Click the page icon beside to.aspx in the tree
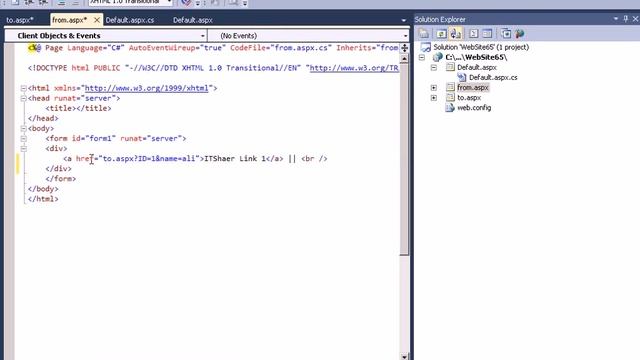The width and height of the screenshot is (640, 360). click(450, 98)
